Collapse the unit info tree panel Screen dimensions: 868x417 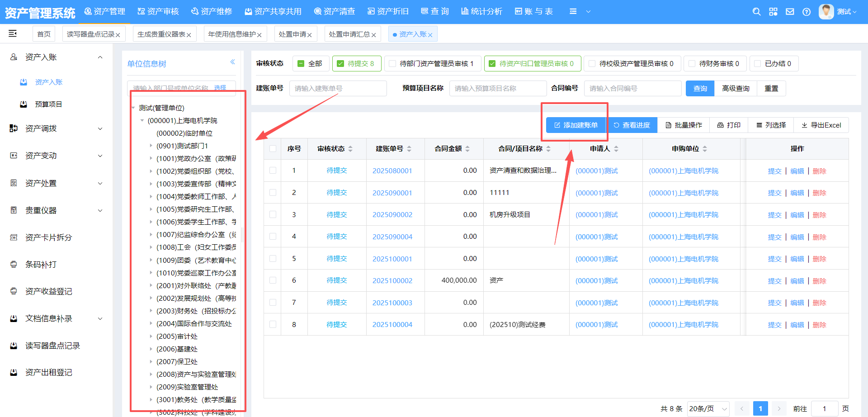point(232,62)
